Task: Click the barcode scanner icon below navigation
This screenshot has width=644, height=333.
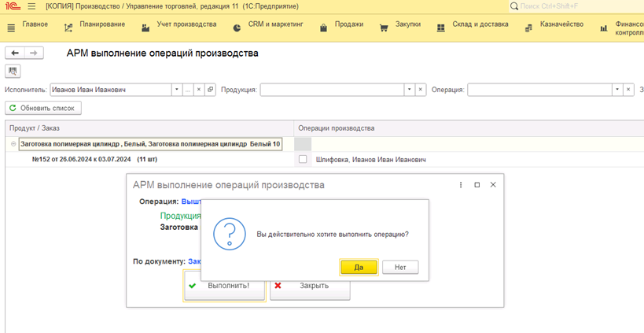Action: pos(13,72)
